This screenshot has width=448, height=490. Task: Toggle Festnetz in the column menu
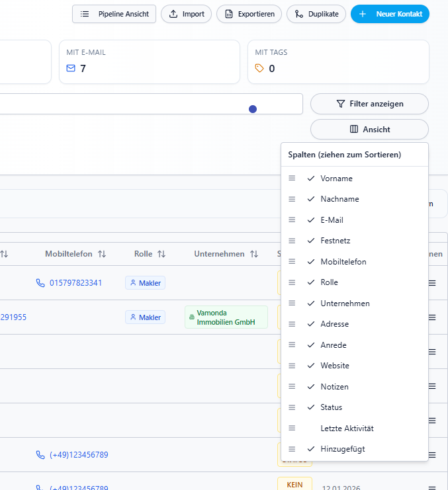click(x=311, y=241)
